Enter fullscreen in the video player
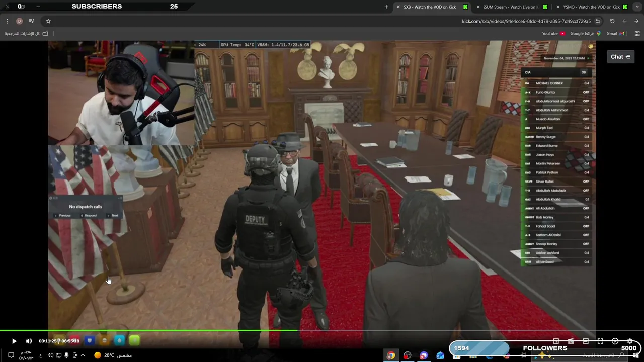 [x=600, y=341]
